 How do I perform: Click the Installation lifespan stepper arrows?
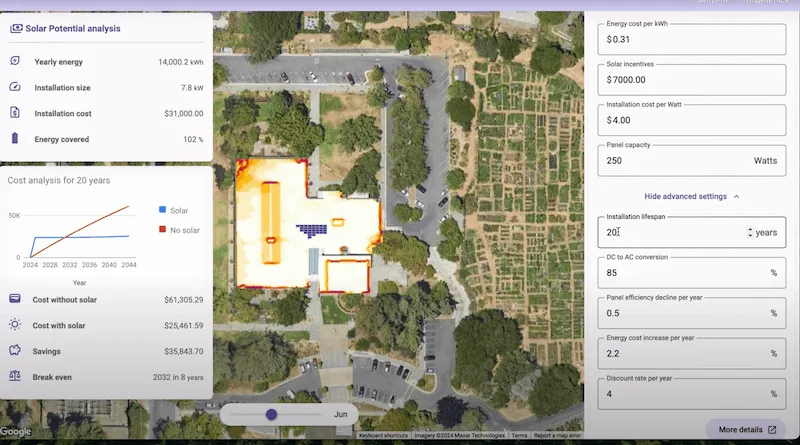750,232
